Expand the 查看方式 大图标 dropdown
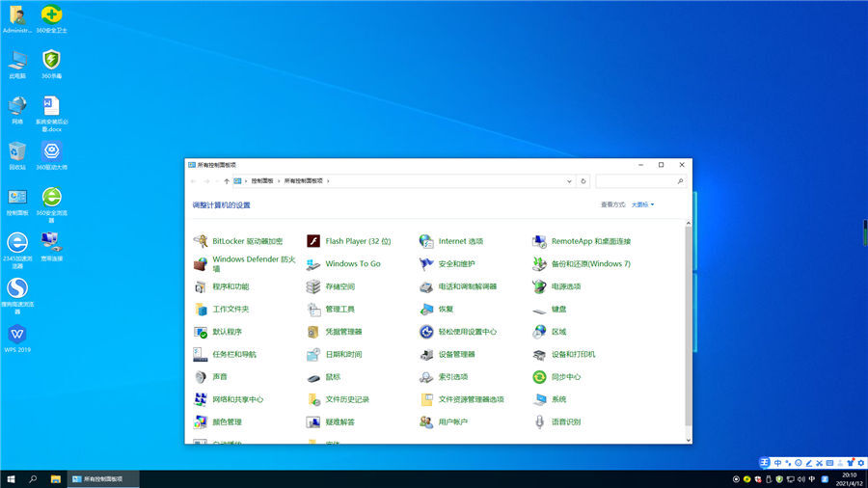Screen dimensions: 868x488 pyautogui.click(x=642, y=204)
